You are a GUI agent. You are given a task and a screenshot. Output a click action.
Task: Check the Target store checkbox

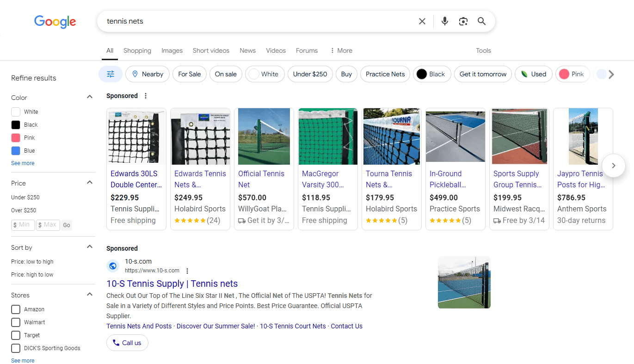pyautogui.click(x=16, y=335)
